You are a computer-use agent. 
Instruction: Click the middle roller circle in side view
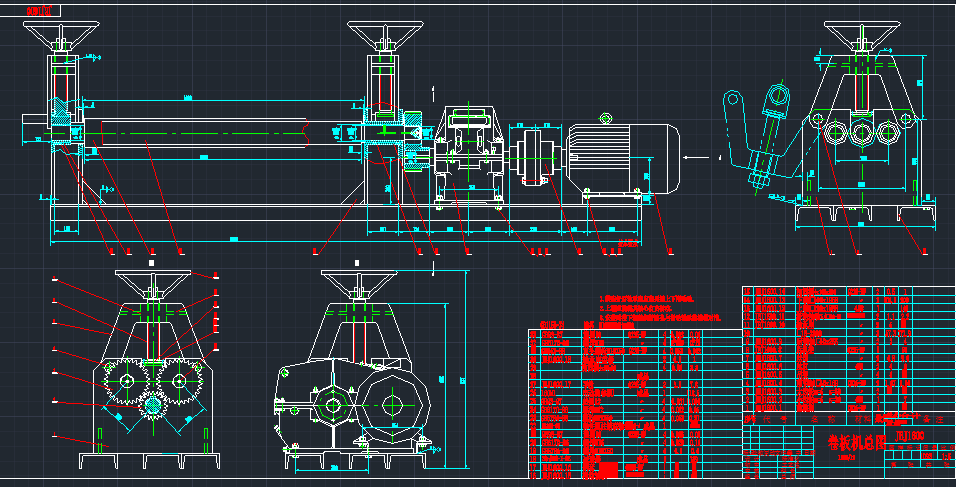[x=861, y=132]
